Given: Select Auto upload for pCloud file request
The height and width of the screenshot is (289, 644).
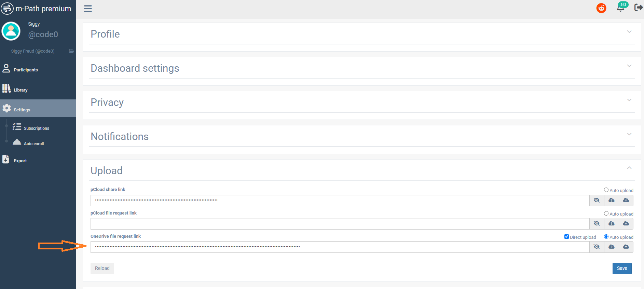Looking at the screenshot, I should (x=606, y=214).
